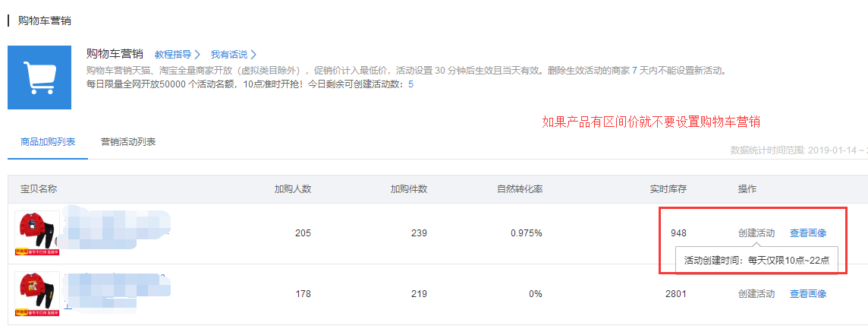Open the 我有话说 feedback link
The height and width of the screenshot is (329, 868).
[229, 55]
